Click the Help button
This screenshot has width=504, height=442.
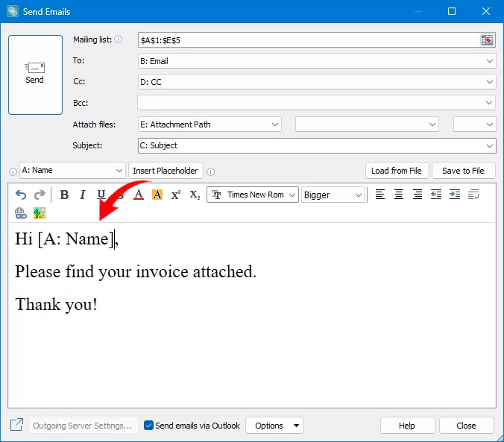click(x=407, y=426)
